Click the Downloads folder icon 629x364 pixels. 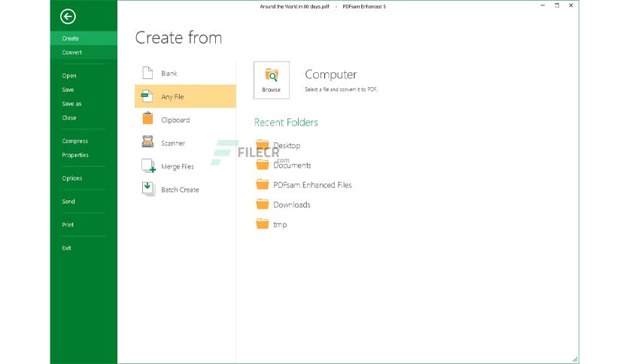[263, 204]
